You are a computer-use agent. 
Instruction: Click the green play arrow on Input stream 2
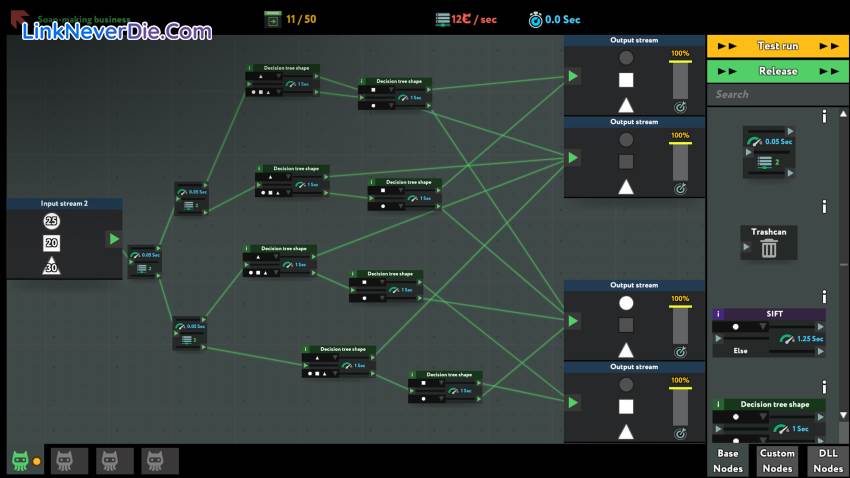(114, 239)
